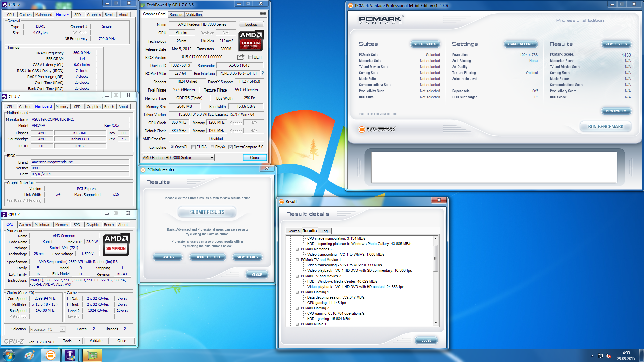Click the Show Desktop strip on the taskbar
The width and height of the screenshot is (644, 362).
(642, 355)
